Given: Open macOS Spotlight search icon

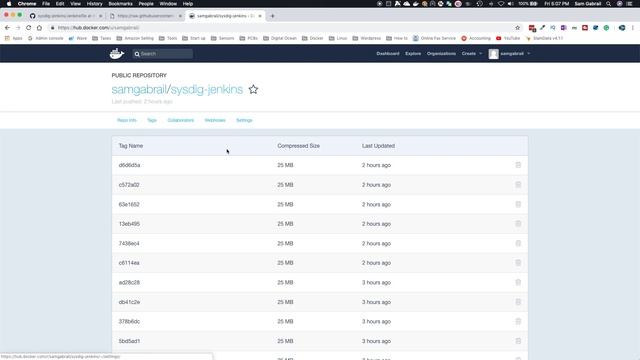Looking at the screenshot, I should click(608, 4).
